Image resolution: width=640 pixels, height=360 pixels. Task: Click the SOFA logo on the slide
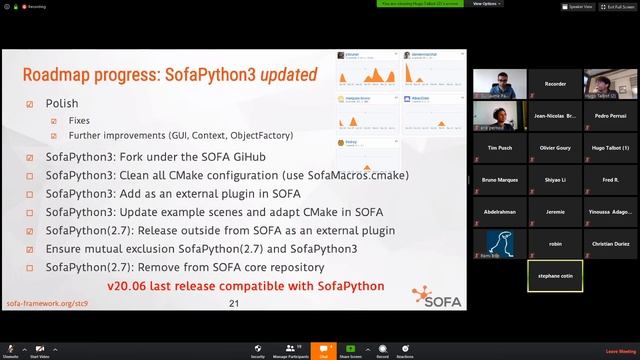[x=436, y=296]
